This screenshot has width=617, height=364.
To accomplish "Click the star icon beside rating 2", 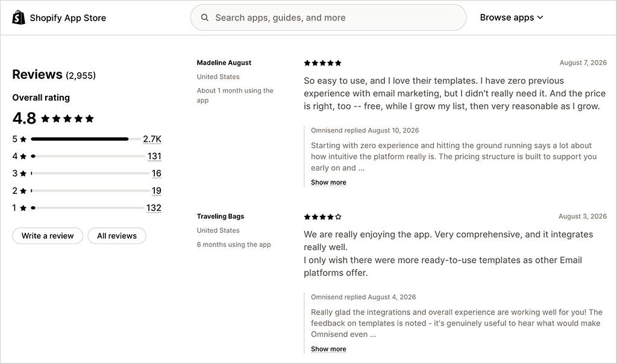I will point(23,190).
